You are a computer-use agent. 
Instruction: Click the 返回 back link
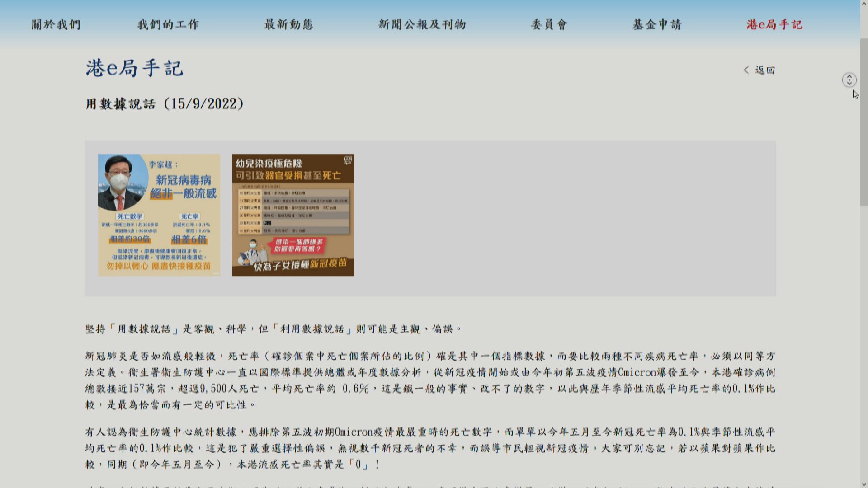(765, 70)
